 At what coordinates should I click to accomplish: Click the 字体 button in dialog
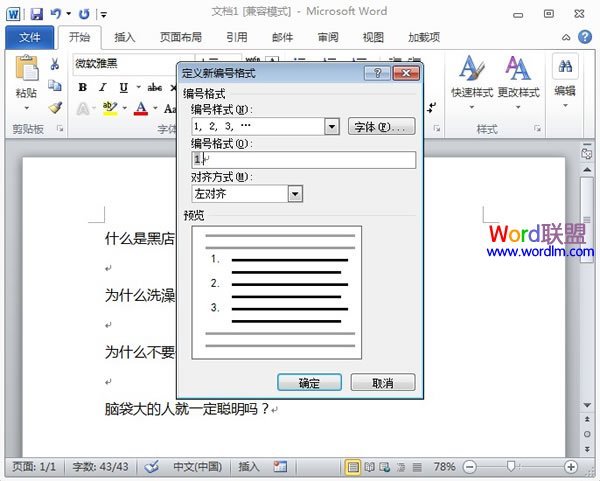[382, 127]
